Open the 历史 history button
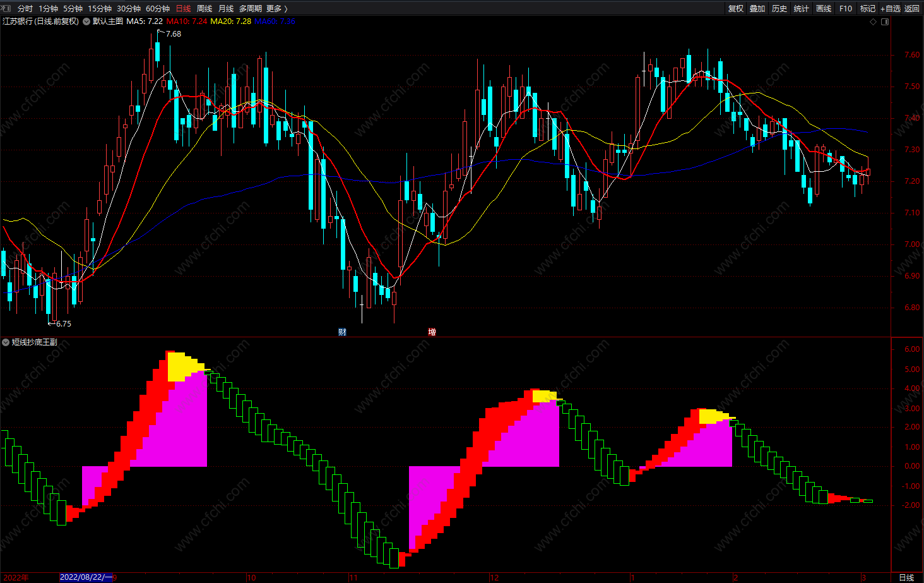924x583 pixels. pos(779,8)
